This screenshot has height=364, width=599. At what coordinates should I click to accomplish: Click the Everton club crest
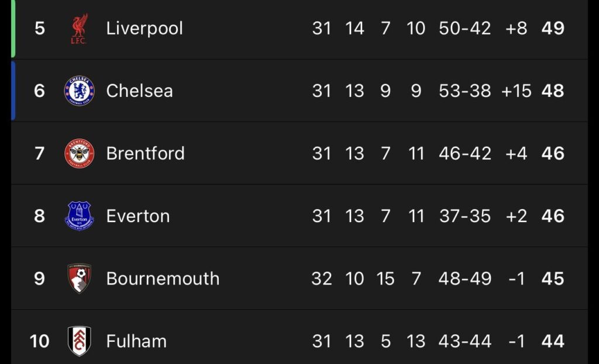pos(79,216)
